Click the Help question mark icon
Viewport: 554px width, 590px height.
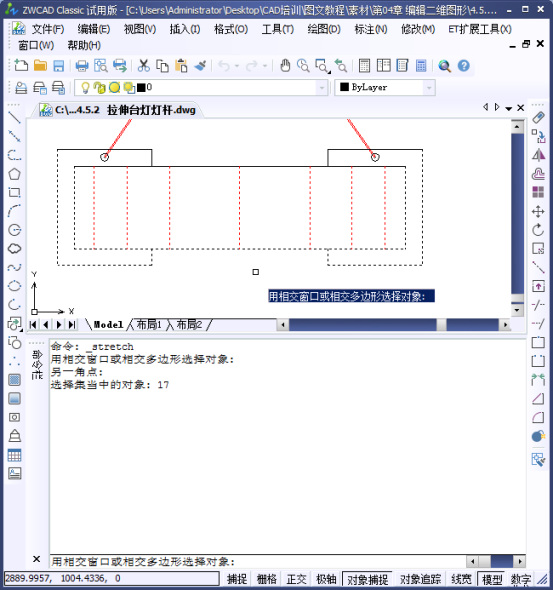coord(464,65)
